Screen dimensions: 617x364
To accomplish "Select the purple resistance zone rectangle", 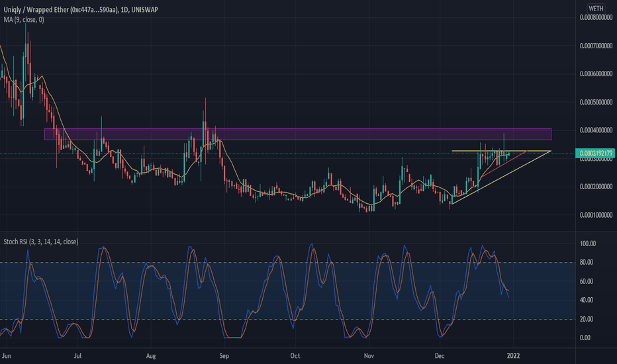I will coord(298,134).
